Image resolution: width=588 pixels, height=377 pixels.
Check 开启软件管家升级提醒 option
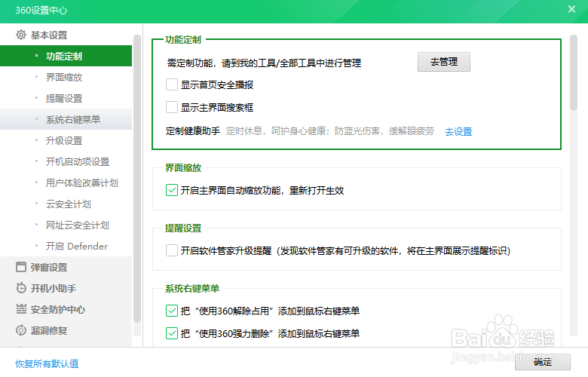click(x=172, y=250)
